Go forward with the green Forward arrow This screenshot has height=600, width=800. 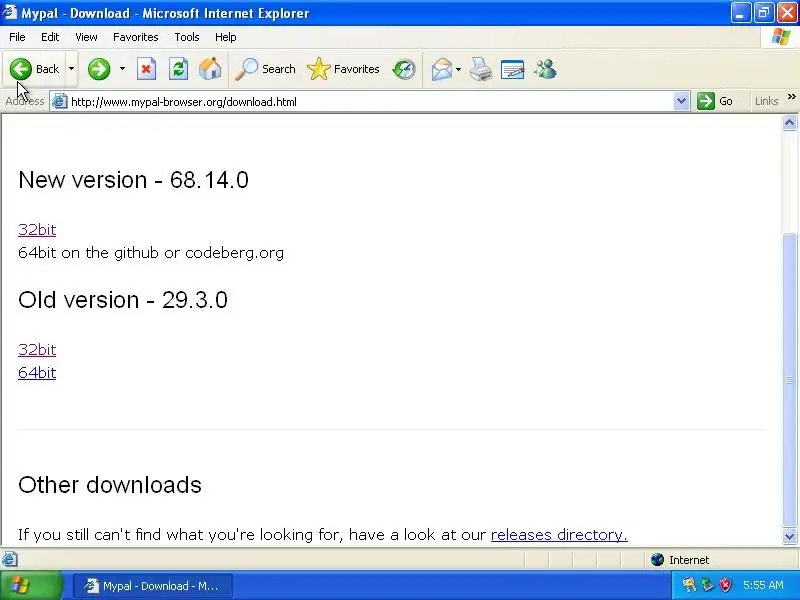[99, 69]
